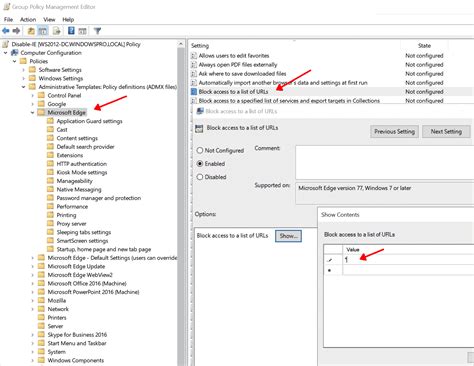
Task: Expand the Windows Components node
Action: (x=33, y=360)
